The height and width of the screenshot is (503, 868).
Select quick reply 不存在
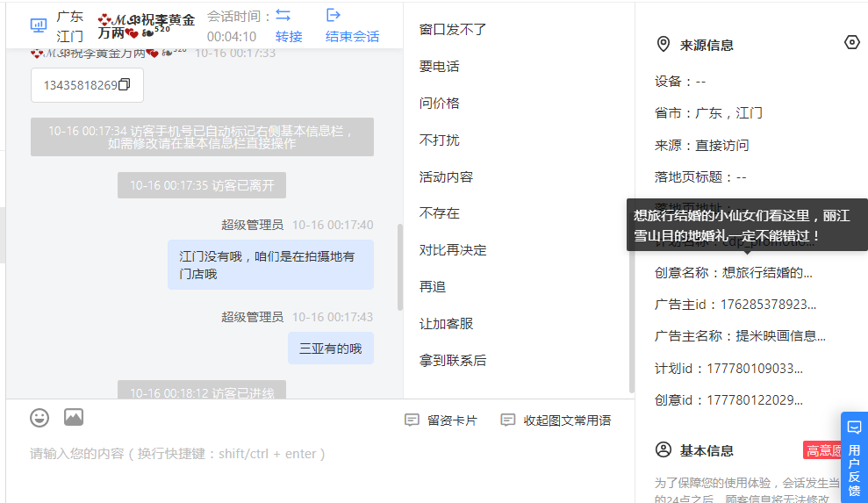pos(440,213)
